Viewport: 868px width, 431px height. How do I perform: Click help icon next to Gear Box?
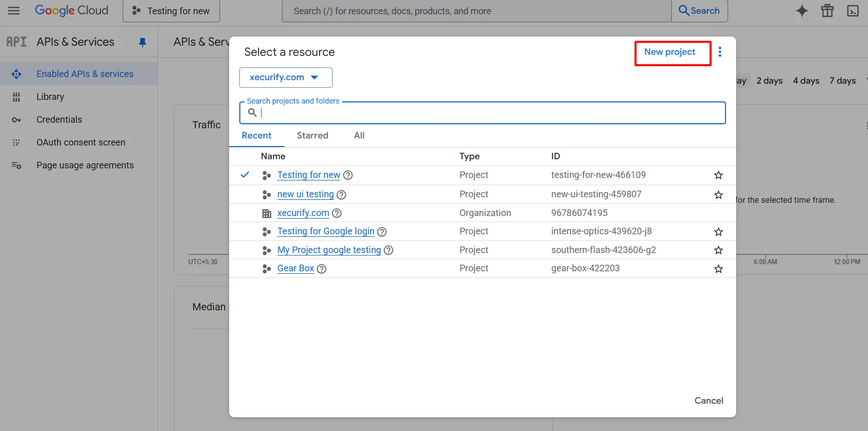(x=321, y=269)
